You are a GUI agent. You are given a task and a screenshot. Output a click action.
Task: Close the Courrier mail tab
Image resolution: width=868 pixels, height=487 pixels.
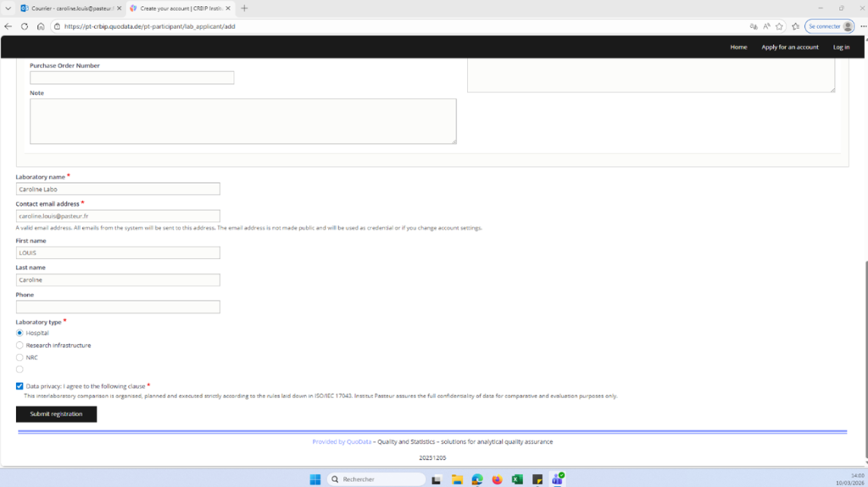point(119,8)
